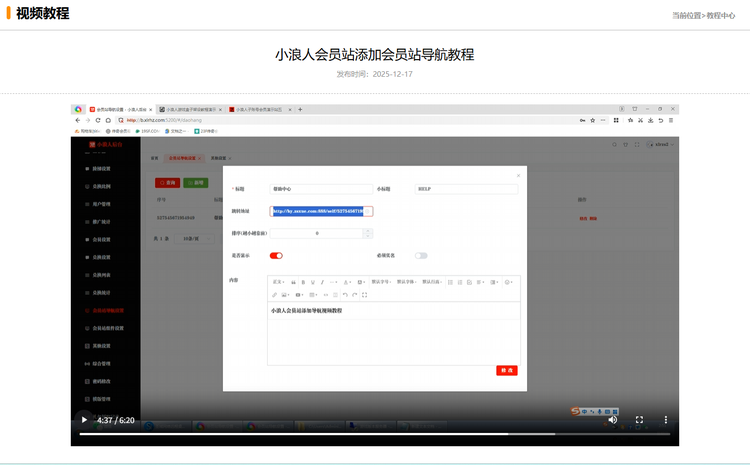
Task: Toggle the 必须实名 switch in dialog
Action: (x=421, y=255)
